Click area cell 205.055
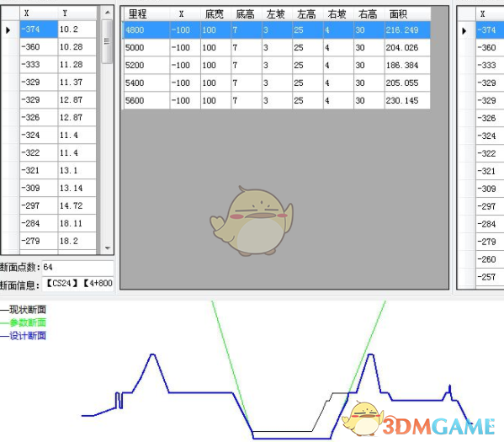 (x=407, y=83)
